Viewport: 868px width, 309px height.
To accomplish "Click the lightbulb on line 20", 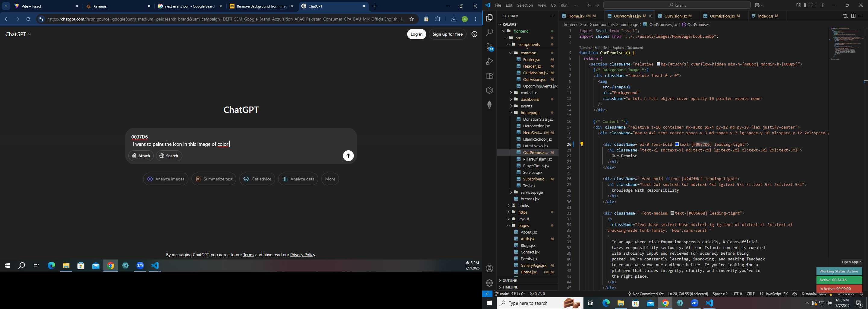I will point(582,144).
